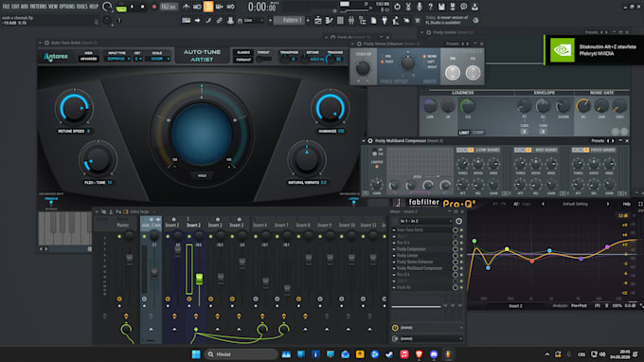Open Windows Start menu
The image size is (644, 362).
point(196,354)
